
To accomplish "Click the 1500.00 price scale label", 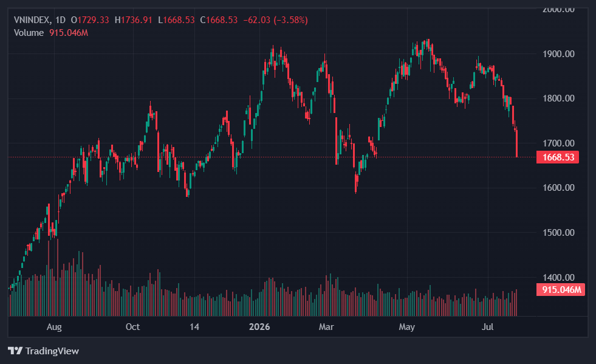I will (558, 232).
